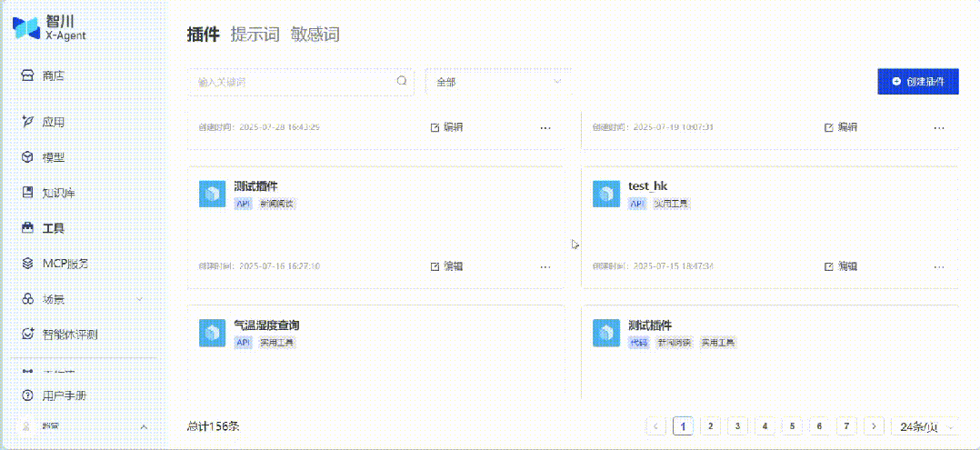Open the 全部 category filter dropdown
Image resolution: width=980 pixels, height=450 pixels.
click(497, 82)
